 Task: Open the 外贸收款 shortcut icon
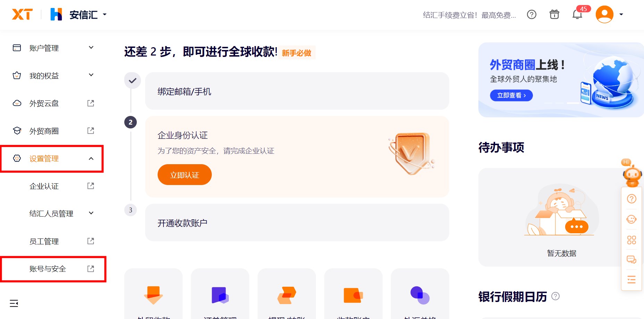coord(153,295)
